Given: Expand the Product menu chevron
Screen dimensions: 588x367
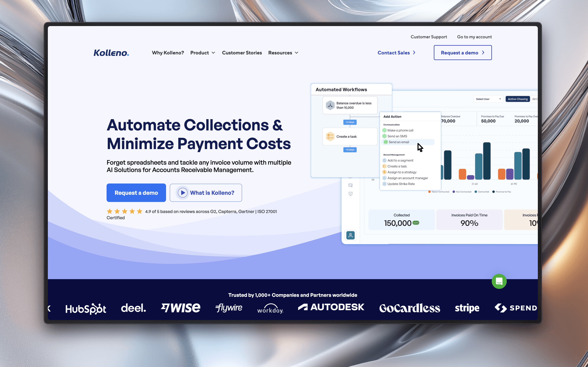Looking at the screenshot, I should click(x=213, y=53).
